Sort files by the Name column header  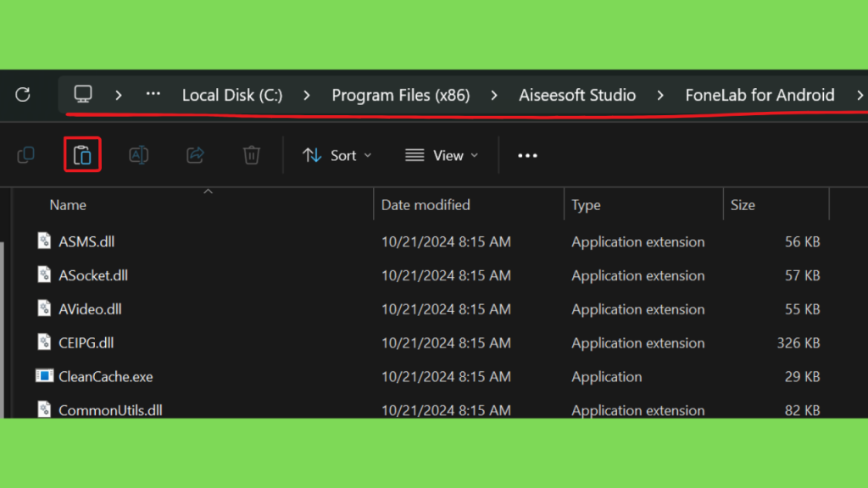68,205
